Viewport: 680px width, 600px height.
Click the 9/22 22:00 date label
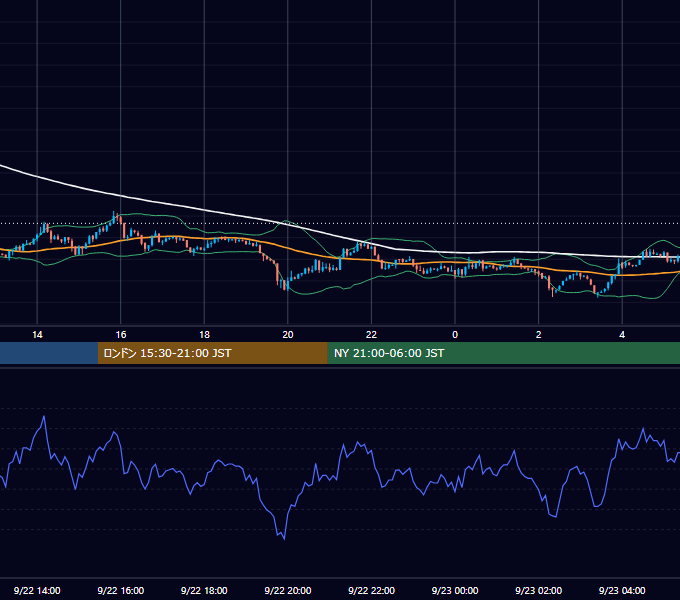tap(371, 590)
